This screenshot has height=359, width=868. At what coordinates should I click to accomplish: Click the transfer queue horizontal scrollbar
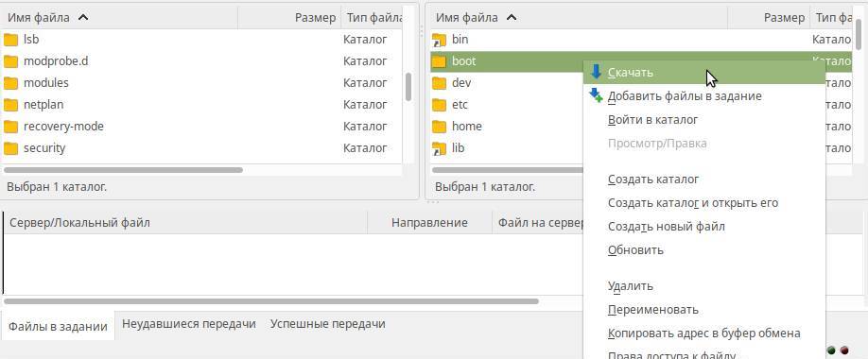coord(270,301)
